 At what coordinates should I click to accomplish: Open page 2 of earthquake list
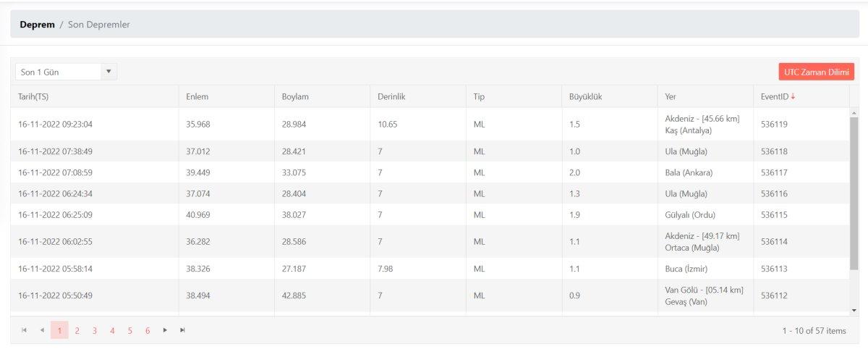point(77,330)
